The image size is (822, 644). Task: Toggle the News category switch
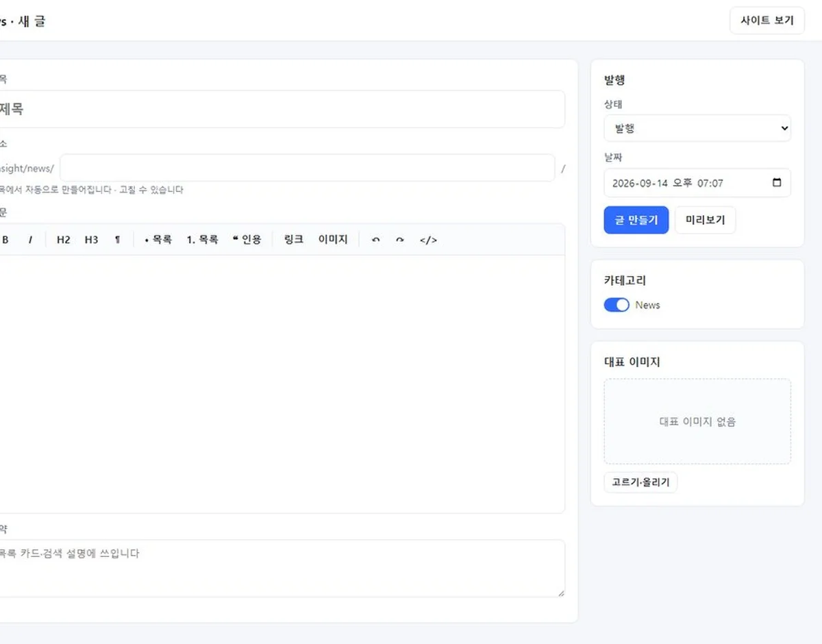click(x=616, y=305)
